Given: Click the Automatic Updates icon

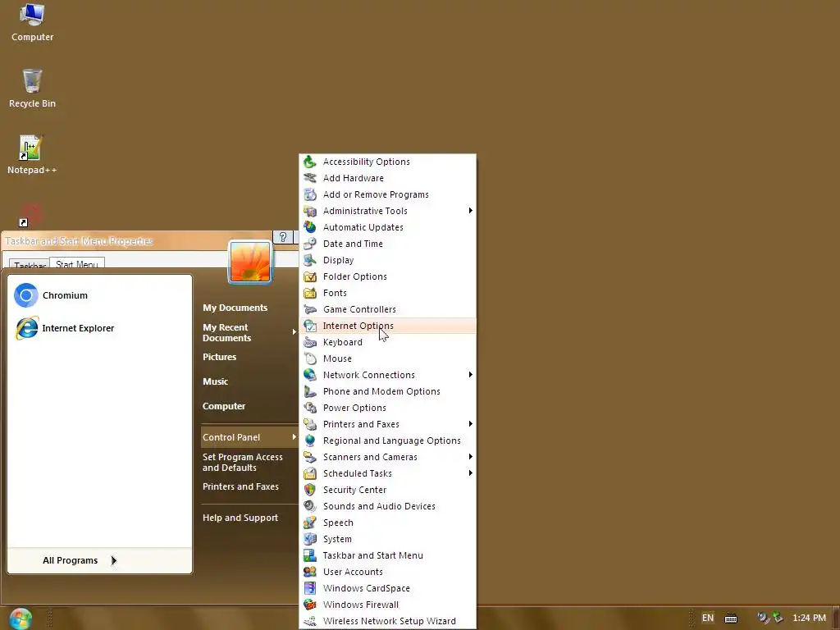Looking at the screenshot, I should coord(309,227).
